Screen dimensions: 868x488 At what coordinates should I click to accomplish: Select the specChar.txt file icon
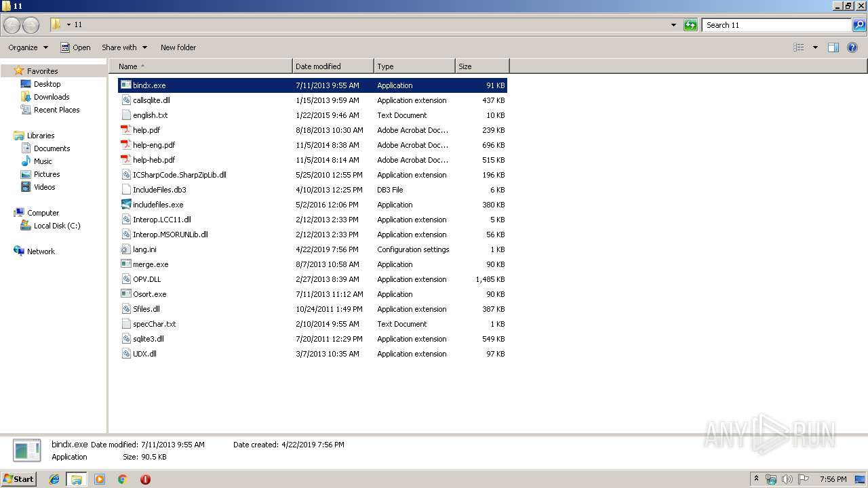click(125, 324)
